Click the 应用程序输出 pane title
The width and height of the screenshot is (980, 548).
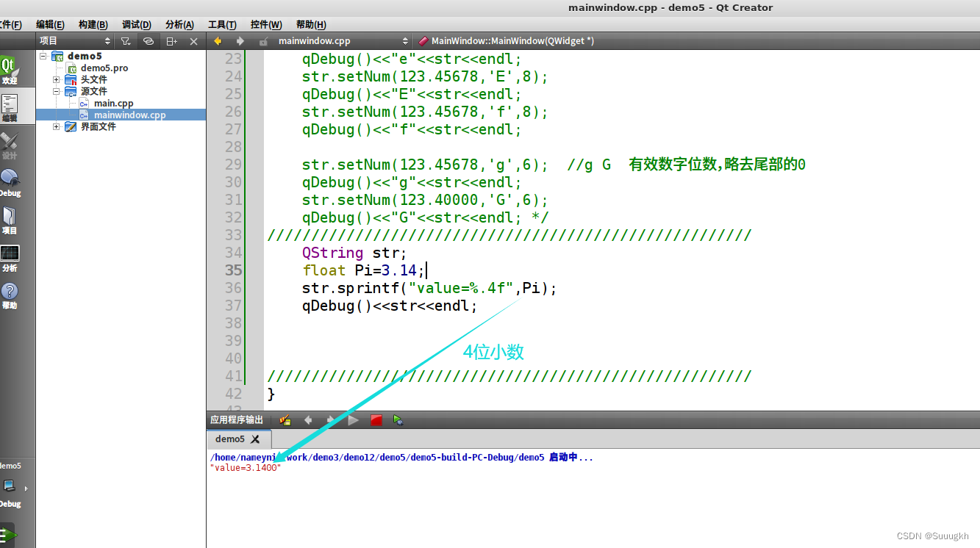pos(236,420)
